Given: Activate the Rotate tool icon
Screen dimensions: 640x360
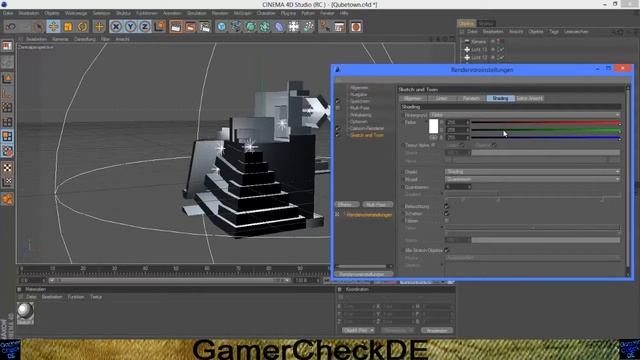Looking at the screenshot, I should 82,27.
